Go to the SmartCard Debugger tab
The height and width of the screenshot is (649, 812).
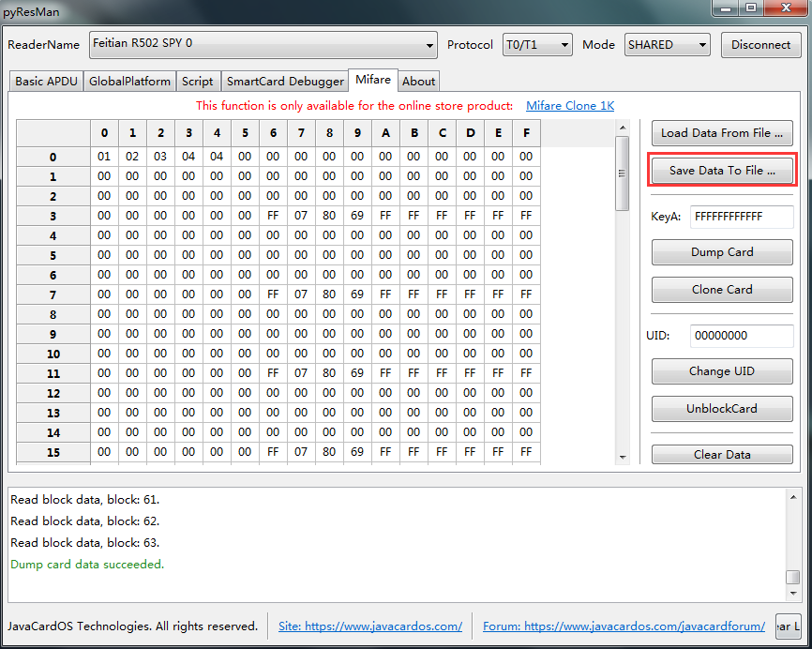pos(285,82)
